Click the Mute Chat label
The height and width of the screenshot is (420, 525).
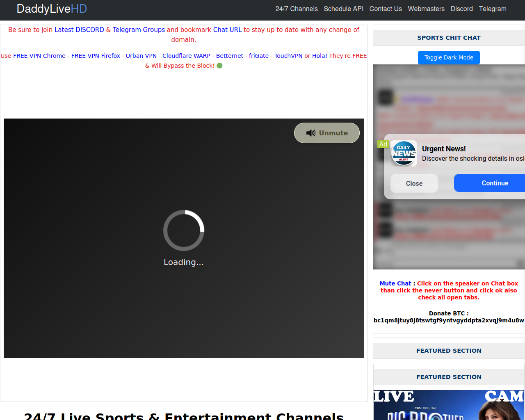[x=395, y=283]
